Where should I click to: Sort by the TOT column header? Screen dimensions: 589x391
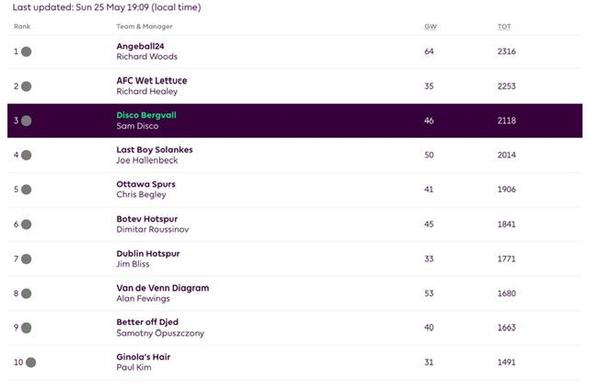coord(504,27)
